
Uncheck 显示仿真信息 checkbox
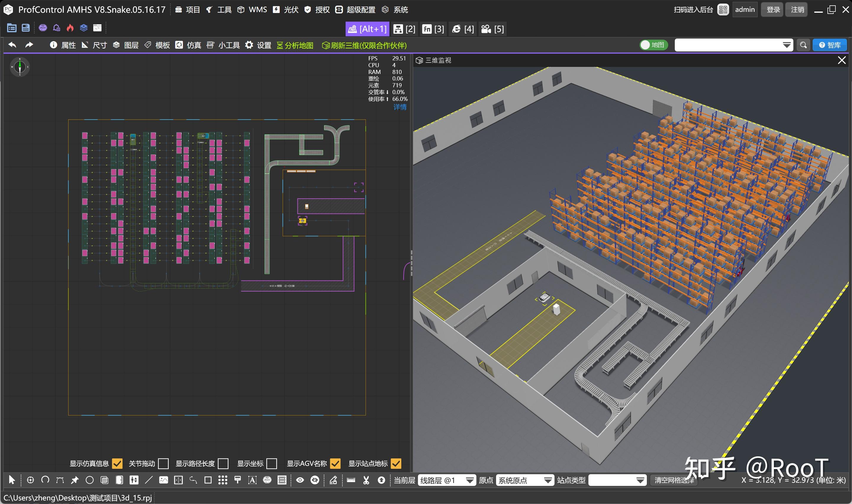click(117, 463)
